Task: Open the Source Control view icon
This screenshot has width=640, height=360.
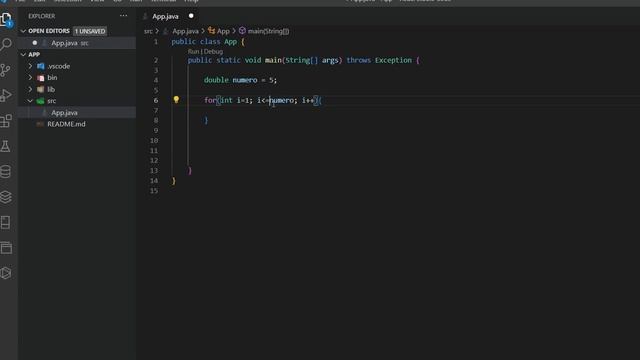Action: pyautogui.click(x=6, y=70)
